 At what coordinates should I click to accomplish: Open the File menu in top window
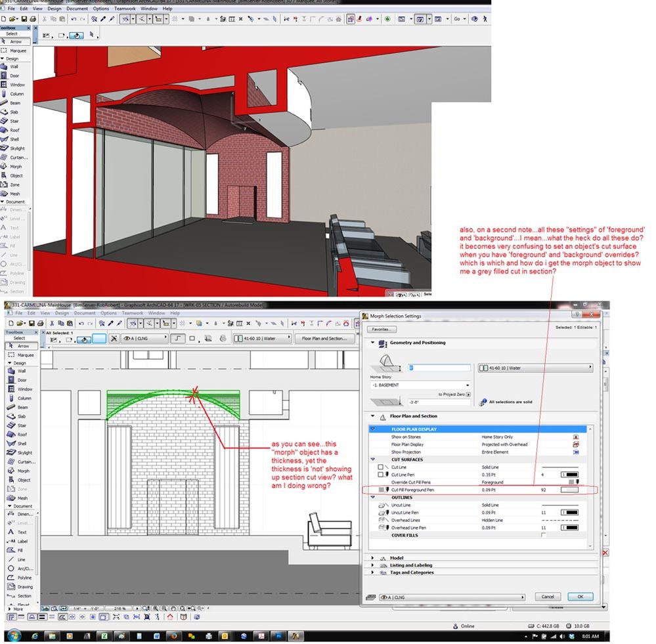11,9
